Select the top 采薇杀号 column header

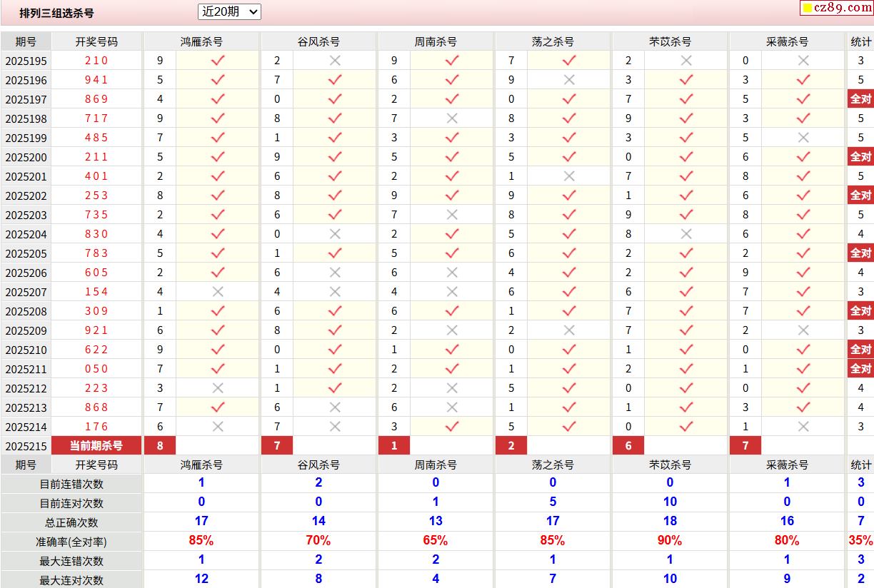coord(787,41)
